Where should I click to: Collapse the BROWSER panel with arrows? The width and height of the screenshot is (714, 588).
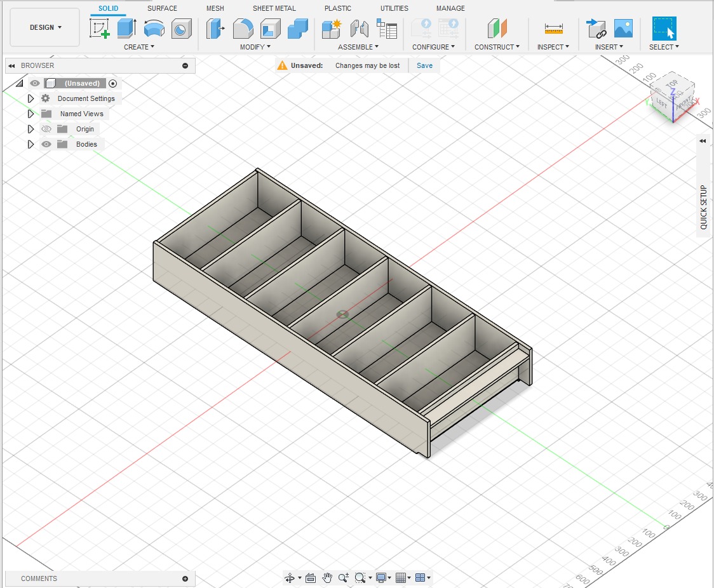tap(12, 65)
